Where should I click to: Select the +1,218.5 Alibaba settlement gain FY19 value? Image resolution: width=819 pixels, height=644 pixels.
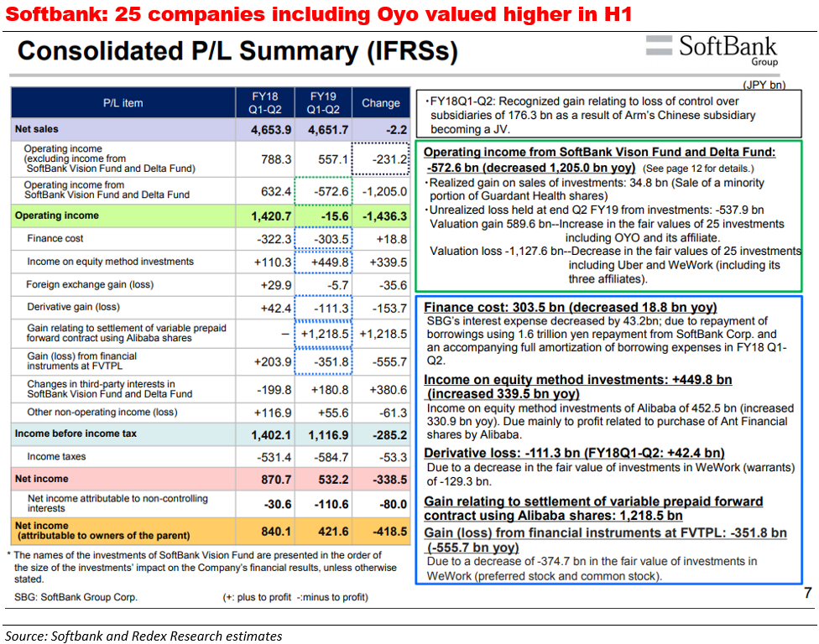[323, 334]
